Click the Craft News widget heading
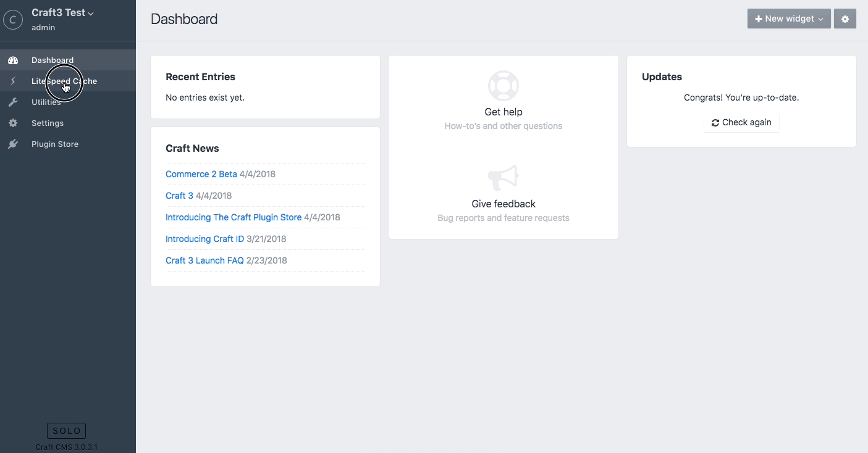The height and width of the screenshot is (453, 868). pos(192,148)
